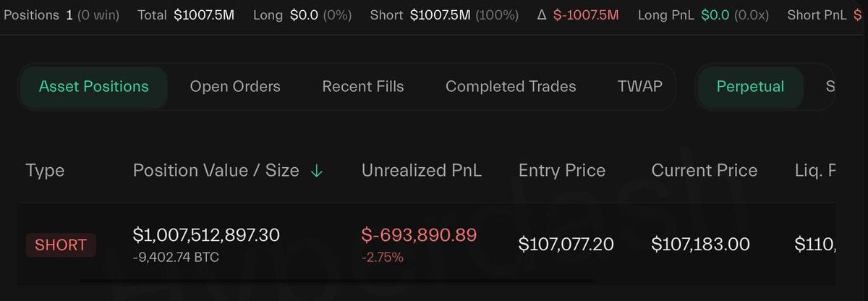The width and height of the screenshot is (868, 301).
Task: Switch to the TWAP tab
Action: coord(640,87)
